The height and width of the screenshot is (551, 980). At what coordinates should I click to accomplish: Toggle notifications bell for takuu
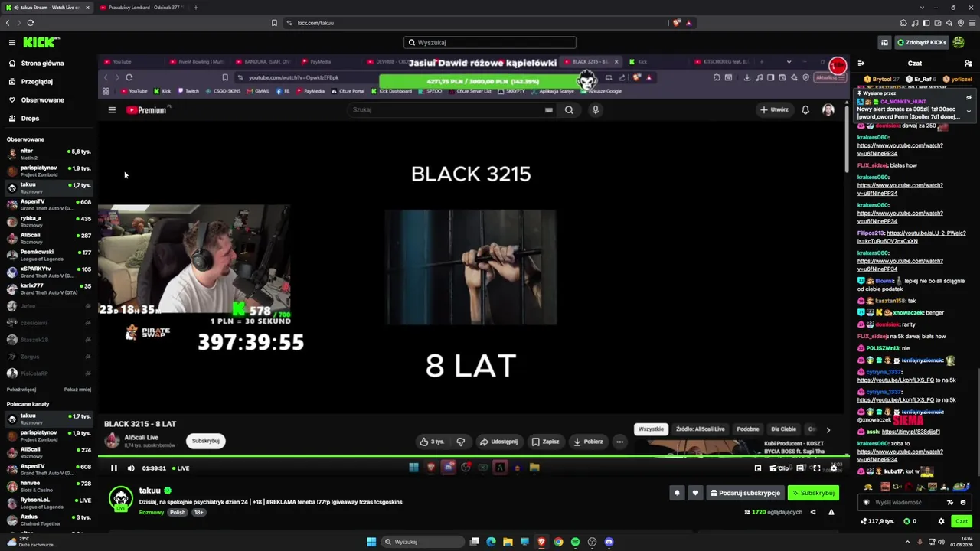click(x=677, y=493)
